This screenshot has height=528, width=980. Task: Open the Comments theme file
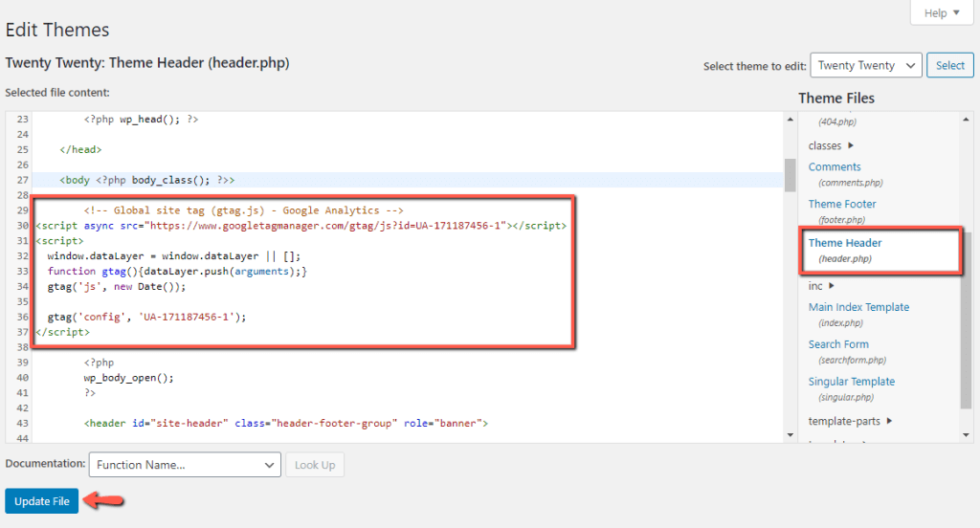[x=835, y=166]
